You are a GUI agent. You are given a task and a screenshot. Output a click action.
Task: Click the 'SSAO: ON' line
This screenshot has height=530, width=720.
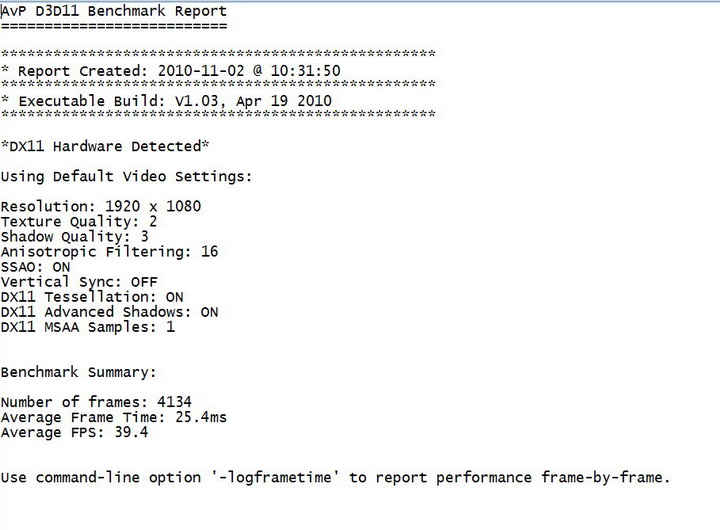tap(36, 267)
